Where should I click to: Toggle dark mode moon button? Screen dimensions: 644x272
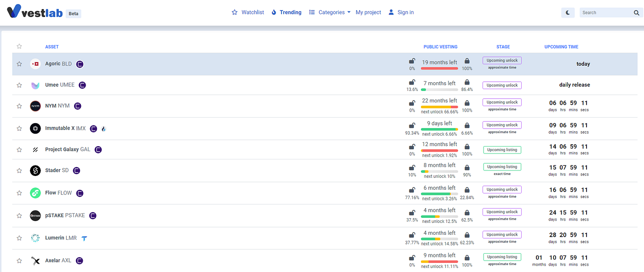click(x=568, y=13)
